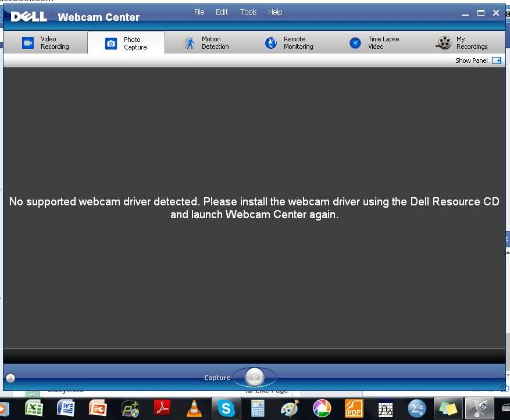Image resolution: width=510 pixels, height=420 pixels.
Task: Open the Calculator taskbar icon
Action: pyautogui.click(x=258, y=408)
